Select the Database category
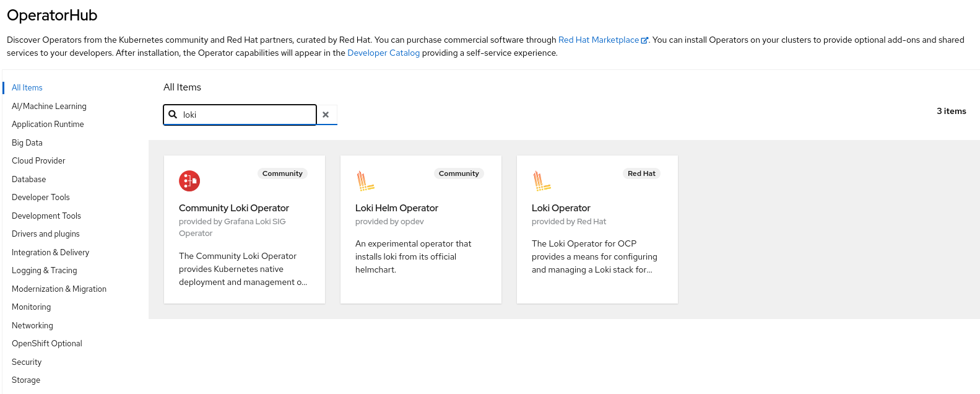Screen dimensions: 980x394 (29, 179)
